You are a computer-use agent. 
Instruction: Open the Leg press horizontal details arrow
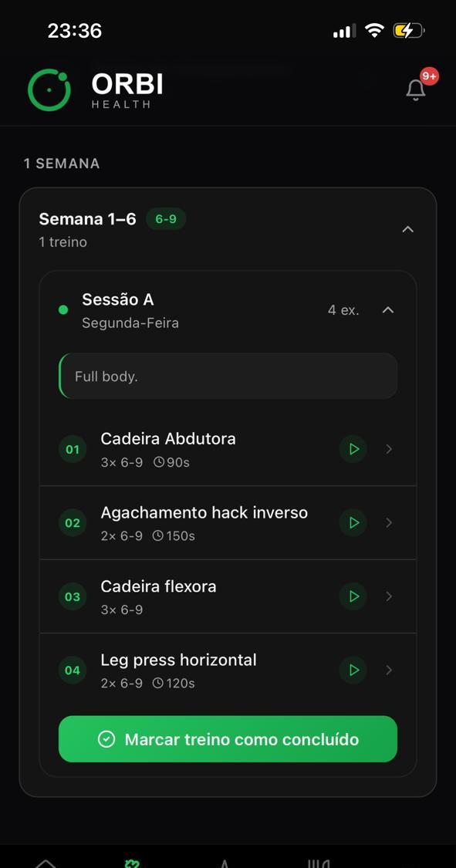(x=389, y=670)
